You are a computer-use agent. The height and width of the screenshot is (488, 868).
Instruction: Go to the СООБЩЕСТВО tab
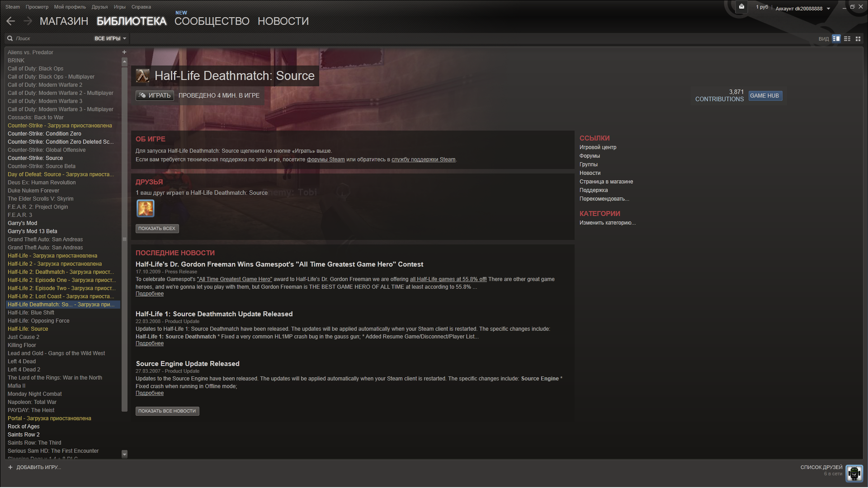pos(212,21)
